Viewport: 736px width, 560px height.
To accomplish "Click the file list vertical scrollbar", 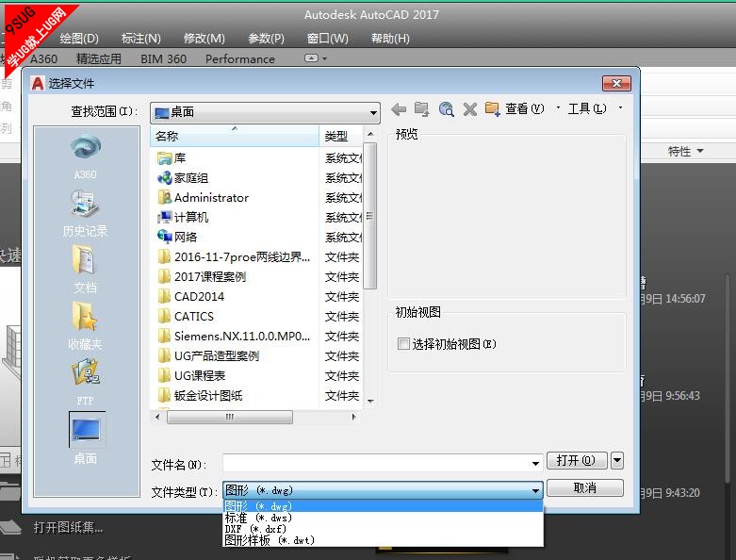I will click(x=370, y=216).
